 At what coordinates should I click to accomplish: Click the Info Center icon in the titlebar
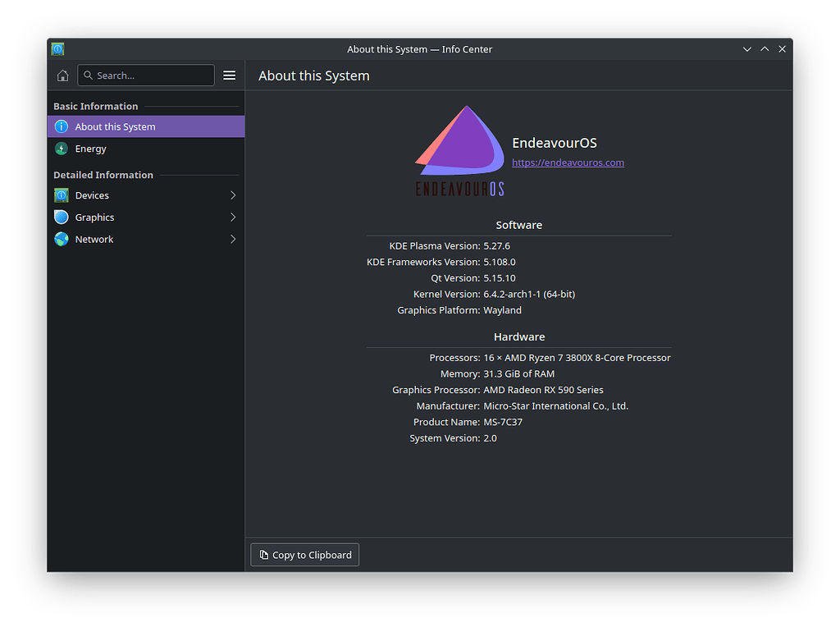point(57,48)
